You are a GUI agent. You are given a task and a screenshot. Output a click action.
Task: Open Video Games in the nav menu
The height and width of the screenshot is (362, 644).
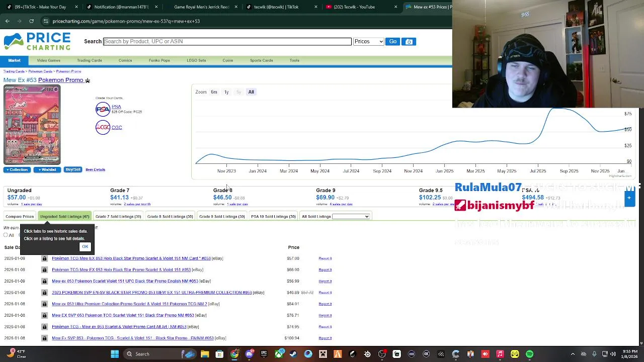coord(48,60)
